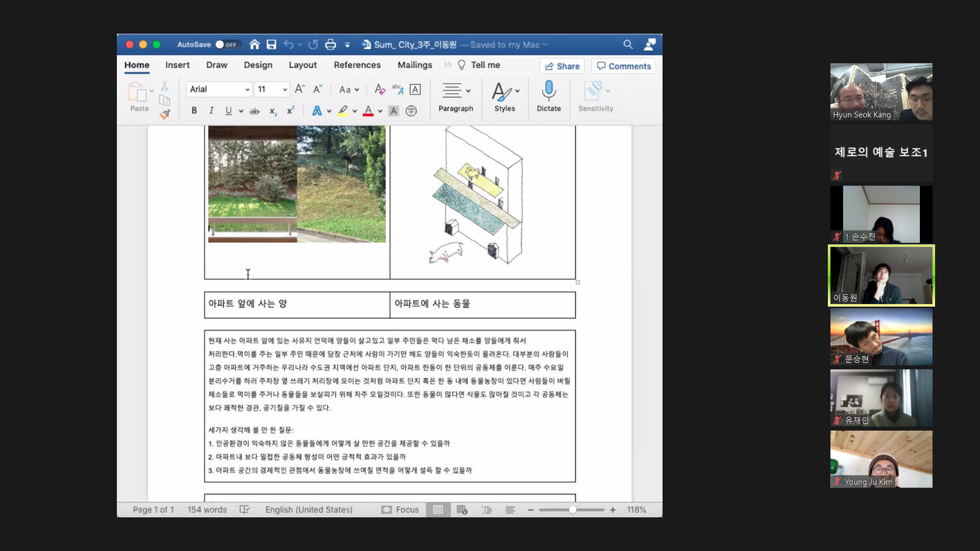
Task: Adjust the zoom slider in status bar
Action: 572,510
